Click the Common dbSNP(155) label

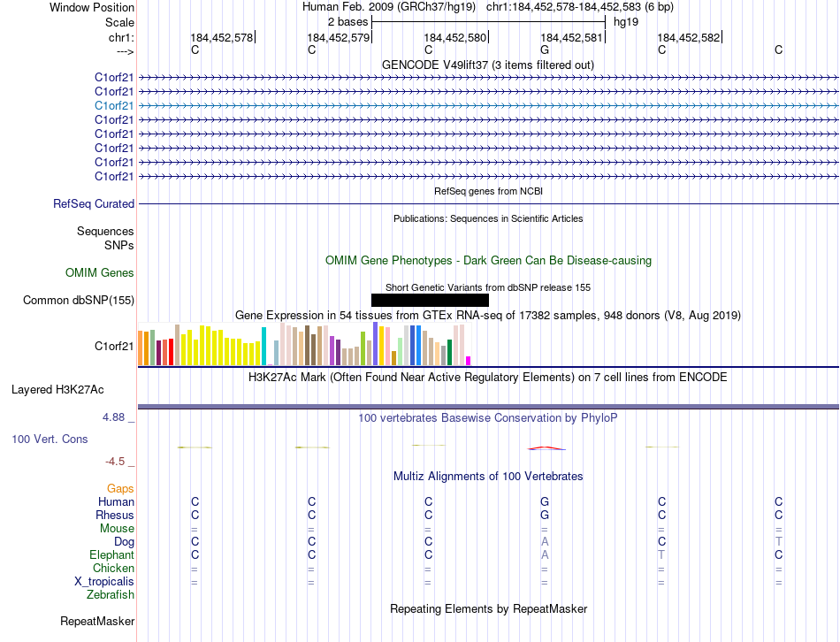79,300
